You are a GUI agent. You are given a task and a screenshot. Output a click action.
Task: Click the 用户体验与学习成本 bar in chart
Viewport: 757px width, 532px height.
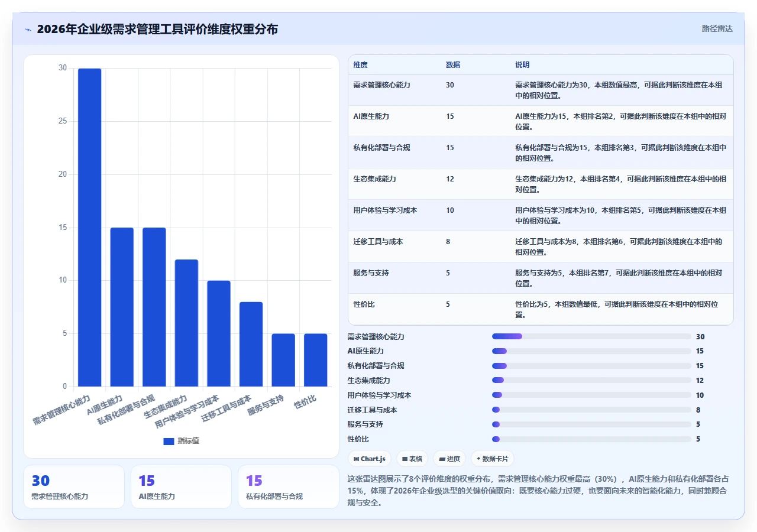click(219, 333)
